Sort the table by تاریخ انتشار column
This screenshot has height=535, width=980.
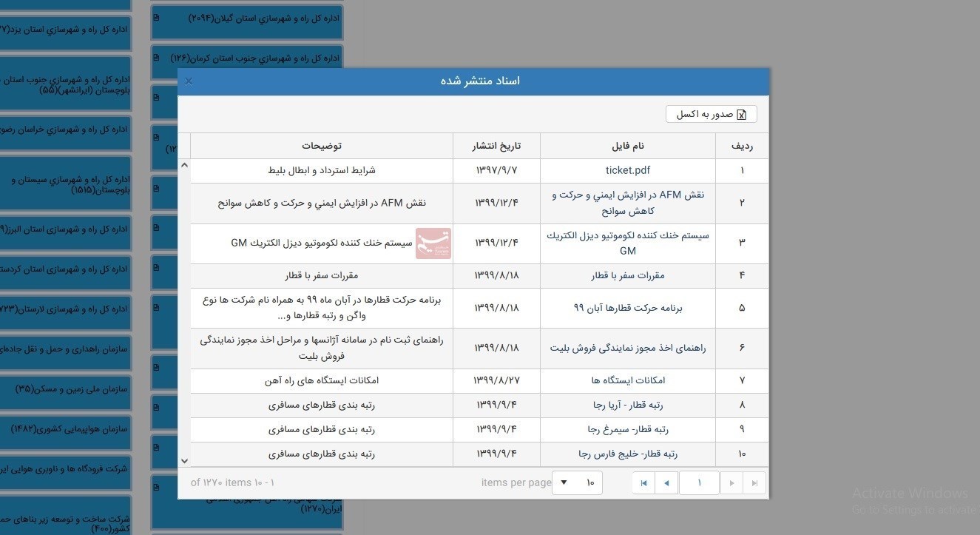[x=496, y=146]
